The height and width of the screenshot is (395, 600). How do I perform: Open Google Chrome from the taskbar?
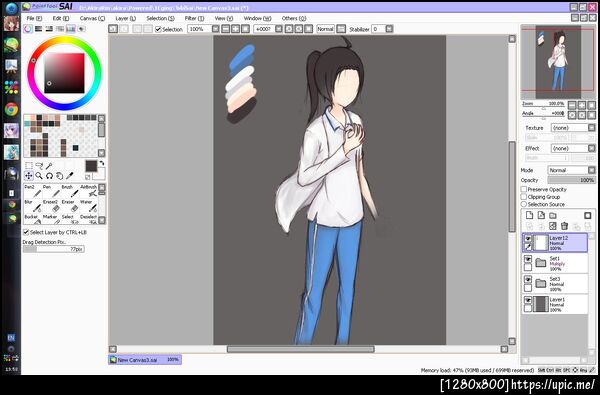coord(11,109)
